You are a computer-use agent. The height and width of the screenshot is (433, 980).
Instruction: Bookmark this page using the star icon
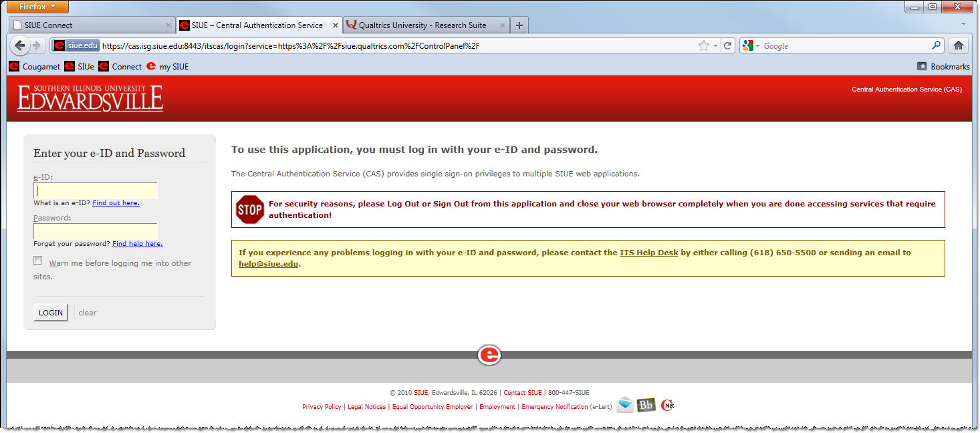click(703, 45)
